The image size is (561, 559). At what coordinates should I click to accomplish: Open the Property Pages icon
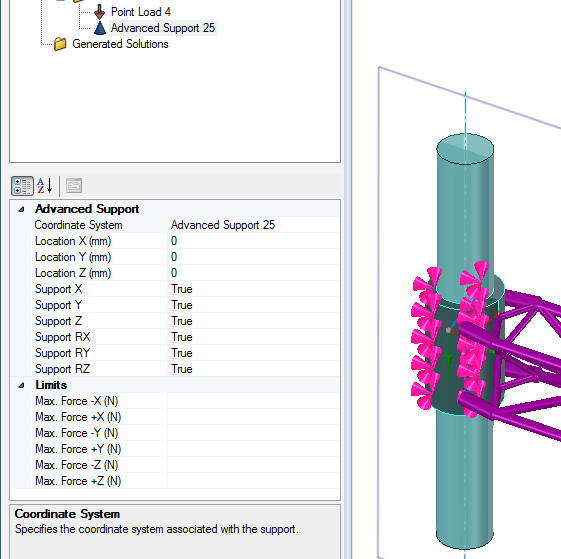pos(74,186)
